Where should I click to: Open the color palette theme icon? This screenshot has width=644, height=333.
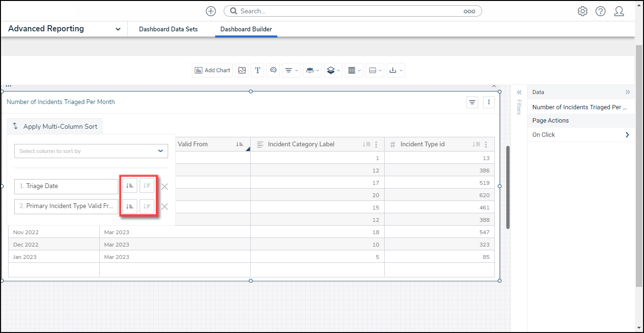(273, 70)
